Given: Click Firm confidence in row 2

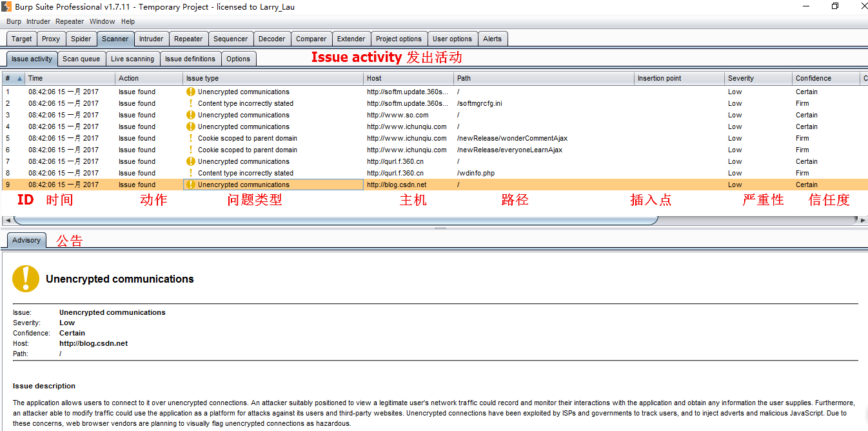Looking at the screenshot, I should [802, 103].
